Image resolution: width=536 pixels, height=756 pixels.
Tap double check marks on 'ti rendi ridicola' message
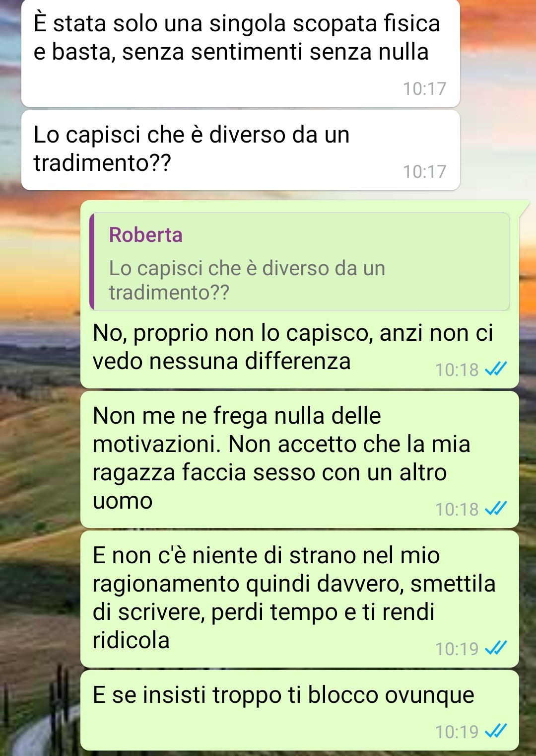(495, 648)
